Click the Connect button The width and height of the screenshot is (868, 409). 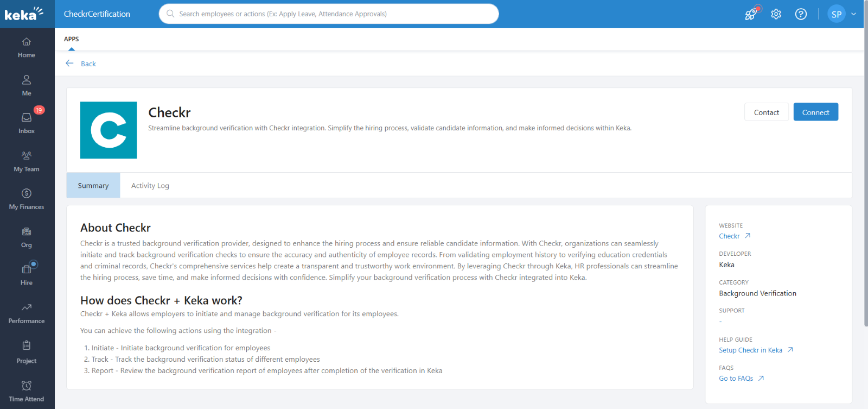(x=816, y=112)
